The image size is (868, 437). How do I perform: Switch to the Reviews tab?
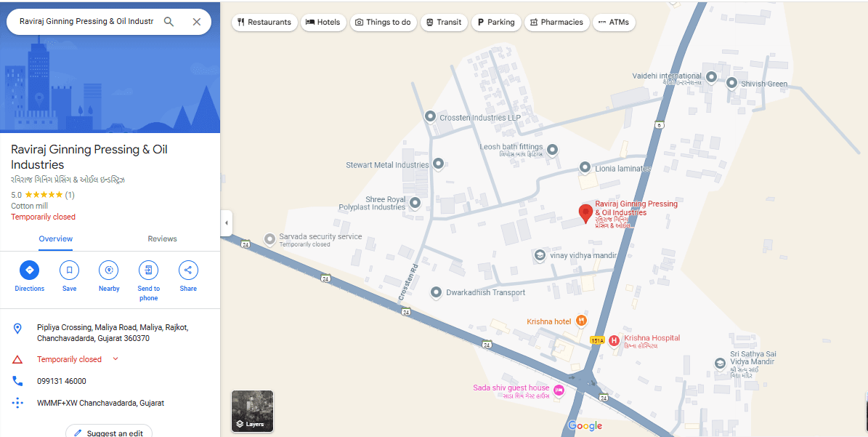[x=162, y=238]
